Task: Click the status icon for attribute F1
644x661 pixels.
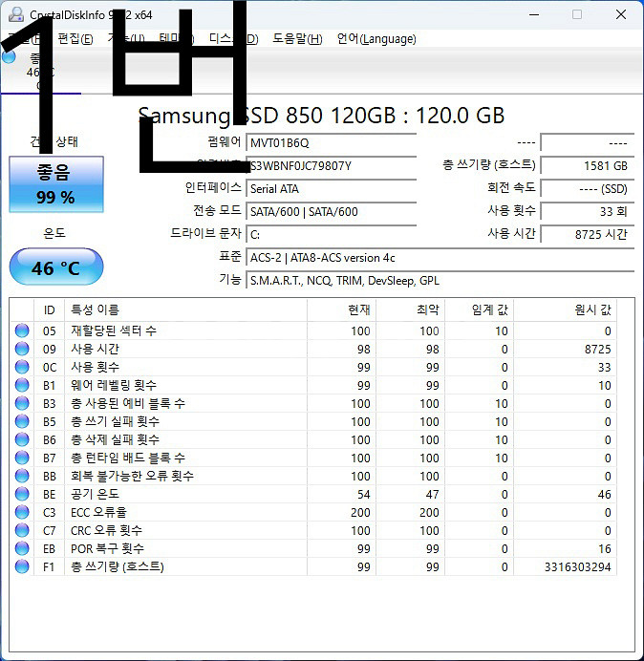Action: 22,566
